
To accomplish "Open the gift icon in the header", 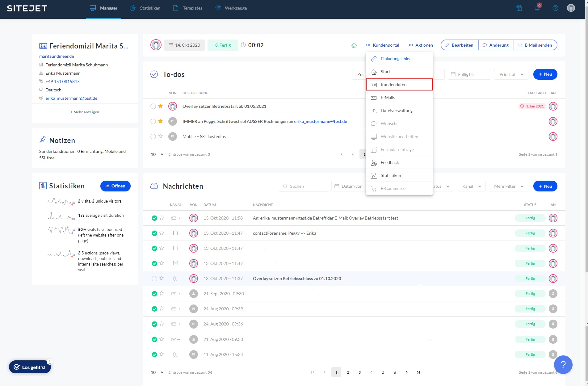I will pos(519,8).
